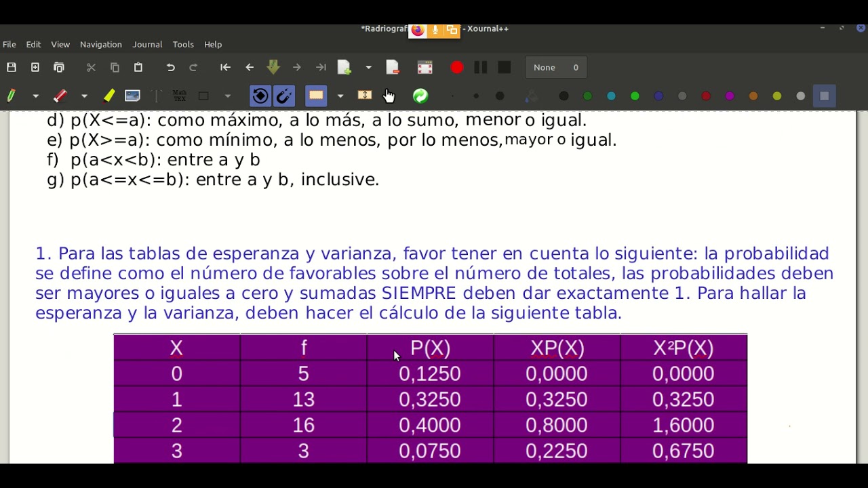This screenshot has width=868, height=488.
Task: Click the layer selector showing None
Action: pyautogui.click(x=556, y=67)
